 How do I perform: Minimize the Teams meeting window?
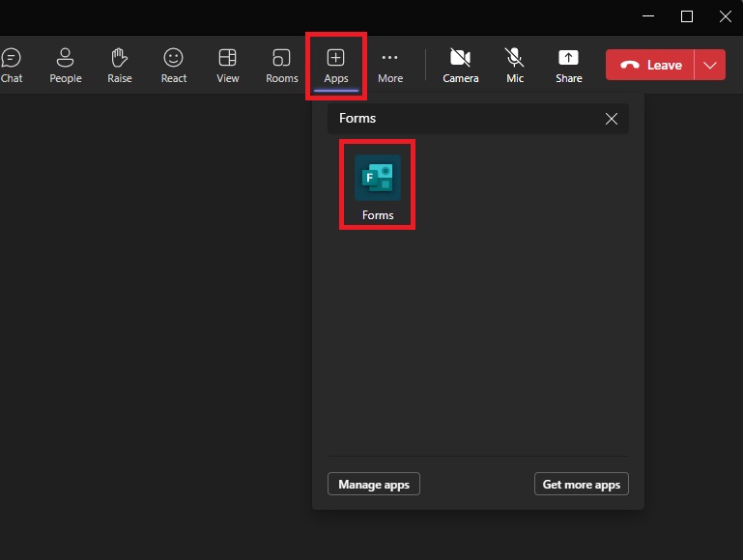pyautogui.click(x=648, y=16)
